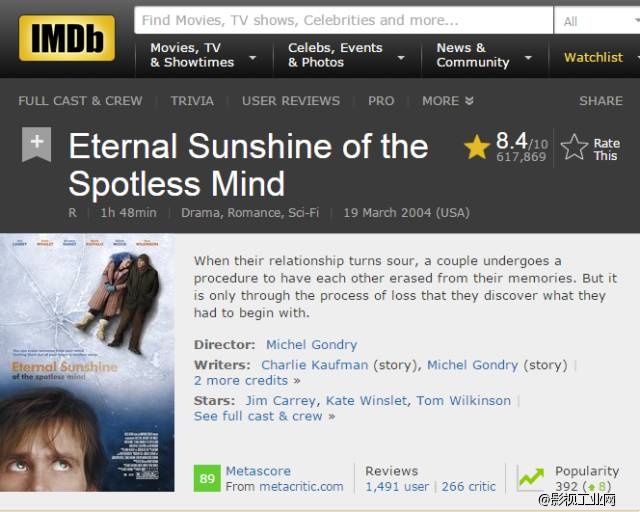Add title to watchlist via plus ribbon icon
Screen dimensions: 640x512
point(36,144)
